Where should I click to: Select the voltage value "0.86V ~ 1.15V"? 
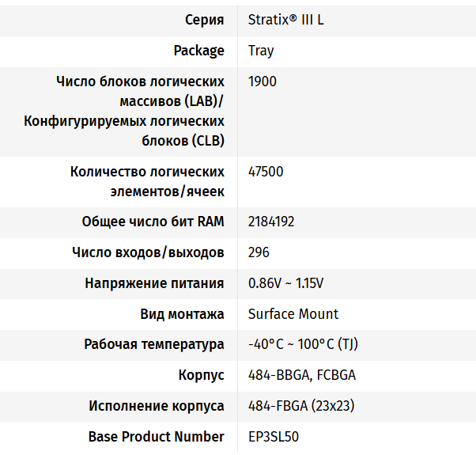pyautogui.click(x=285, y=283)
